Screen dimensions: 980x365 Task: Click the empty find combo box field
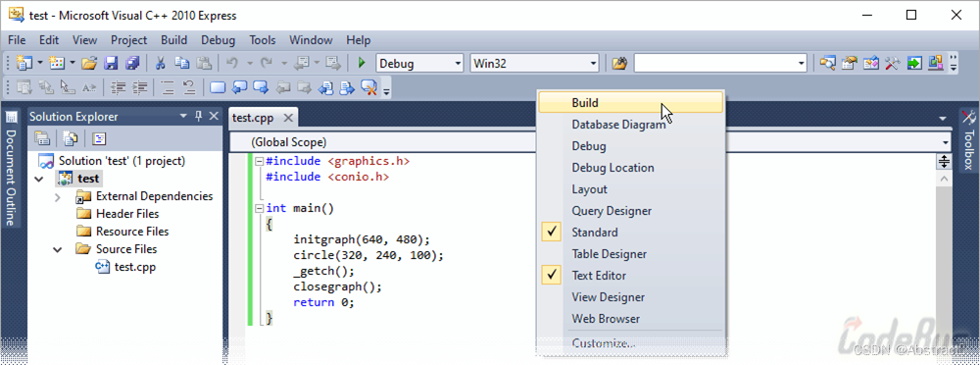720,63
